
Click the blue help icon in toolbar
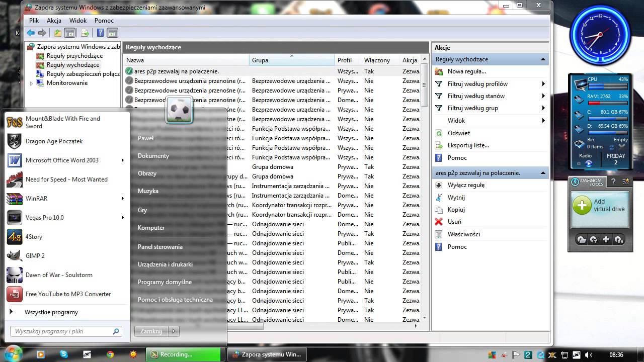tap(100, 33)
